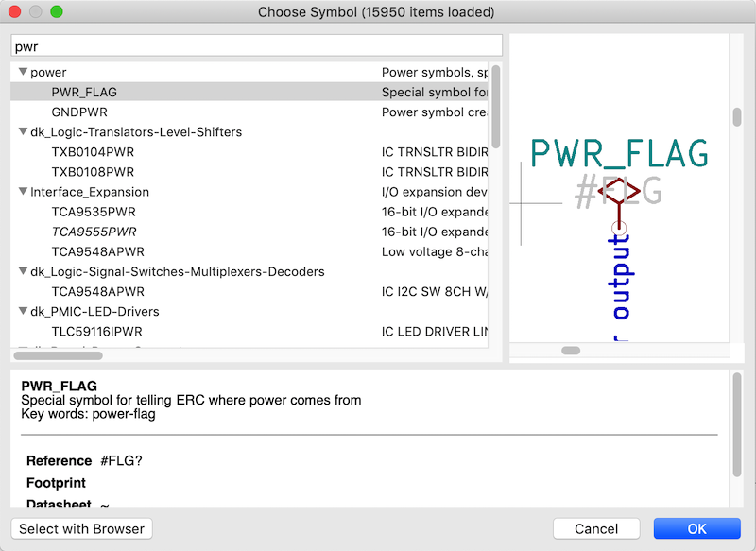
Task: Click the PWR_FLAG diamond symbol in the preview
Action: [x=619, y=191]
